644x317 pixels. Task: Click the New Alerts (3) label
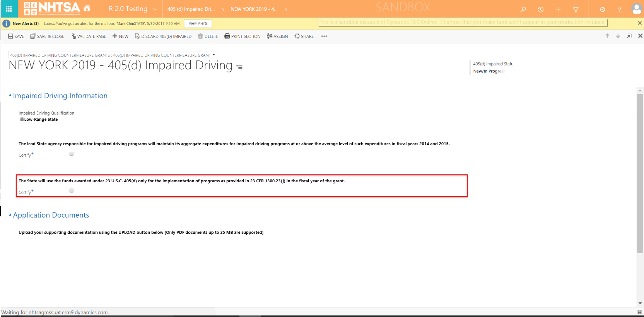(x=26, y=24)
